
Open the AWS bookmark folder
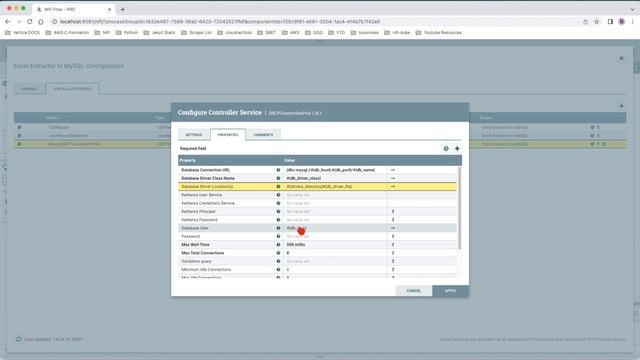pyautogui.click(x=291, y=33)
